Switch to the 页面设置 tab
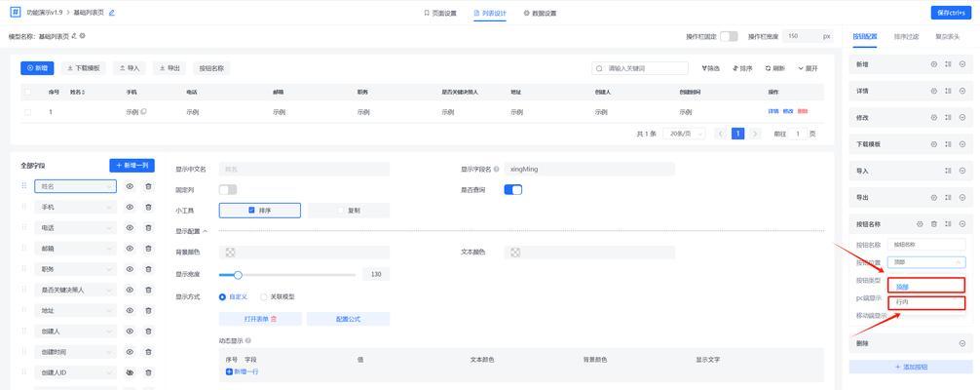This screenshot has height=390, width=980. coord(440,13)
